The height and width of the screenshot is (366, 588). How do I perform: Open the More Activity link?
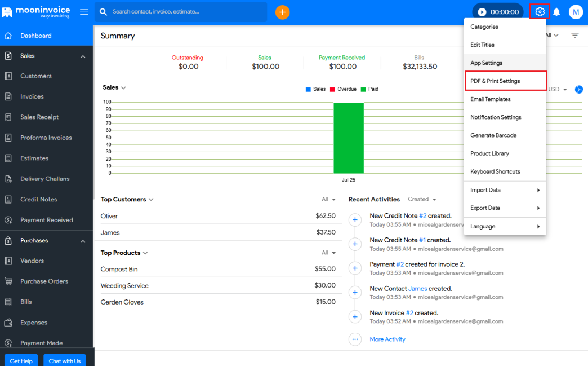(387, 339)
